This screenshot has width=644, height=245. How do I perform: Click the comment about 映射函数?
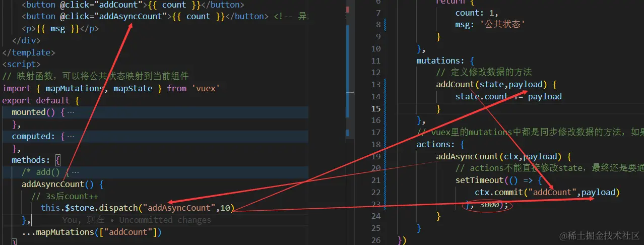tap(96, 77)
